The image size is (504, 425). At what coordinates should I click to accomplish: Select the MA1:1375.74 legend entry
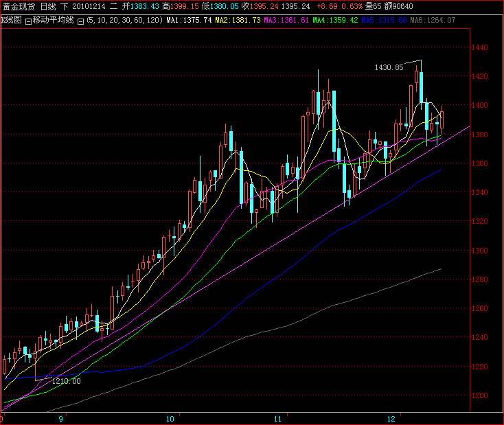(x=189, y=20)
